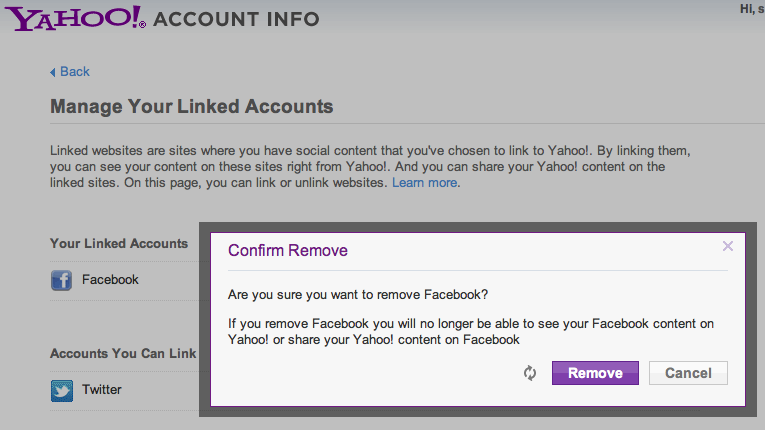Click the Back arrow icon
The height and width of the screenshot is (430, 765).
tap(53, 72)
